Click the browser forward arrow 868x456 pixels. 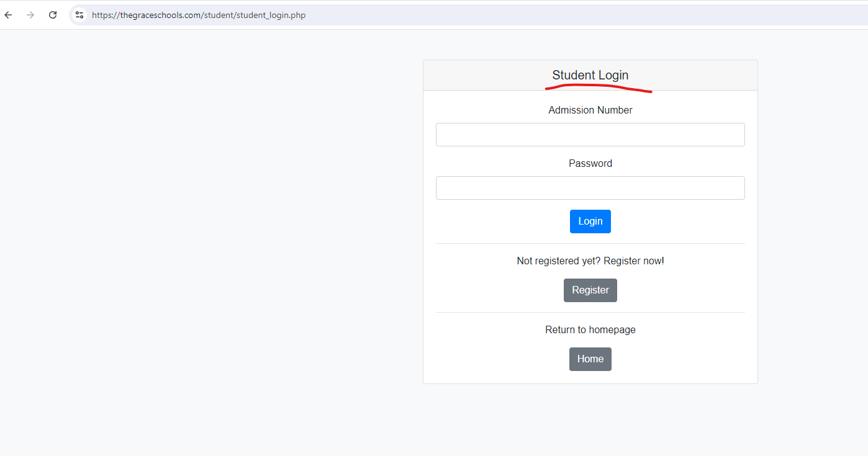[30, 15]
